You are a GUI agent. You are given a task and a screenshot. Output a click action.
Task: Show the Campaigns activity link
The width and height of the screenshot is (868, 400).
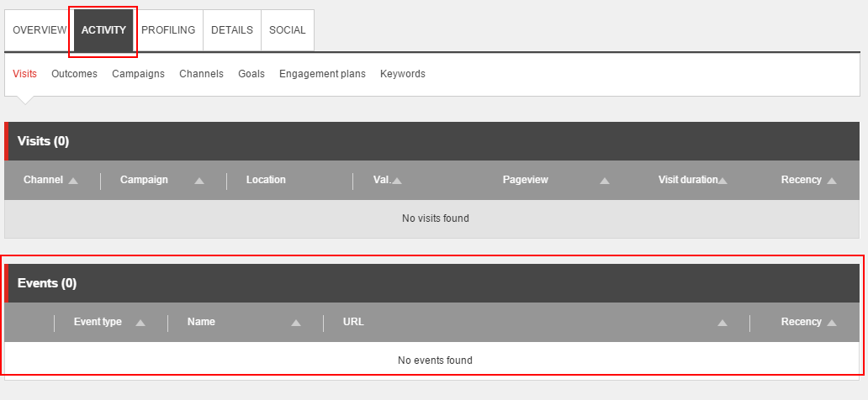pos(138,74)
